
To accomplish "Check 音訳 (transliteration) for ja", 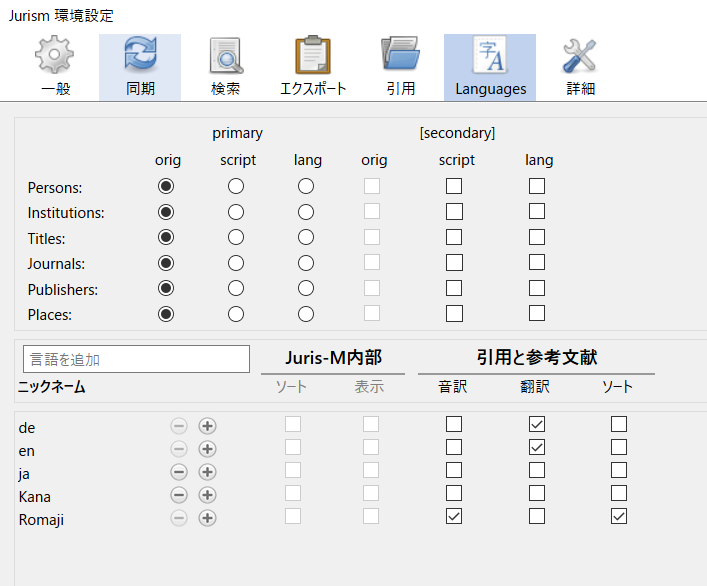I will [454, 470].
